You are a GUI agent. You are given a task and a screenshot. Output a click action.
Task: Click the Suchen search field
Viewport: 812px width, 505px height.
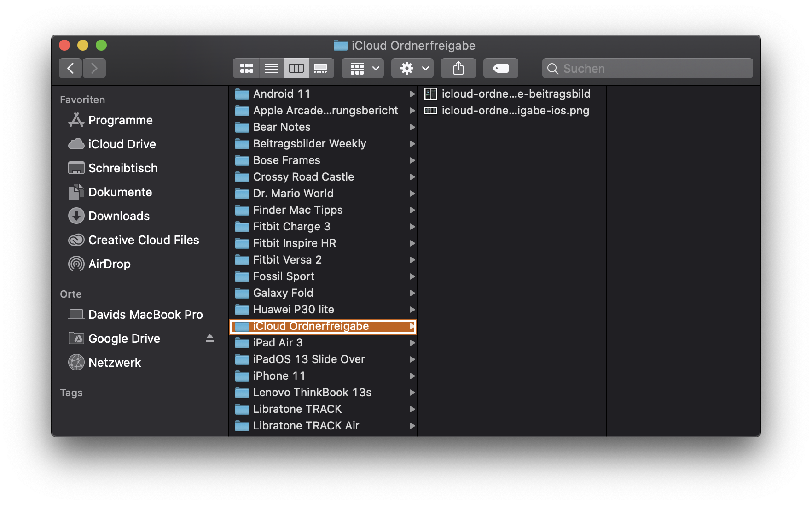tap(648, 68)
